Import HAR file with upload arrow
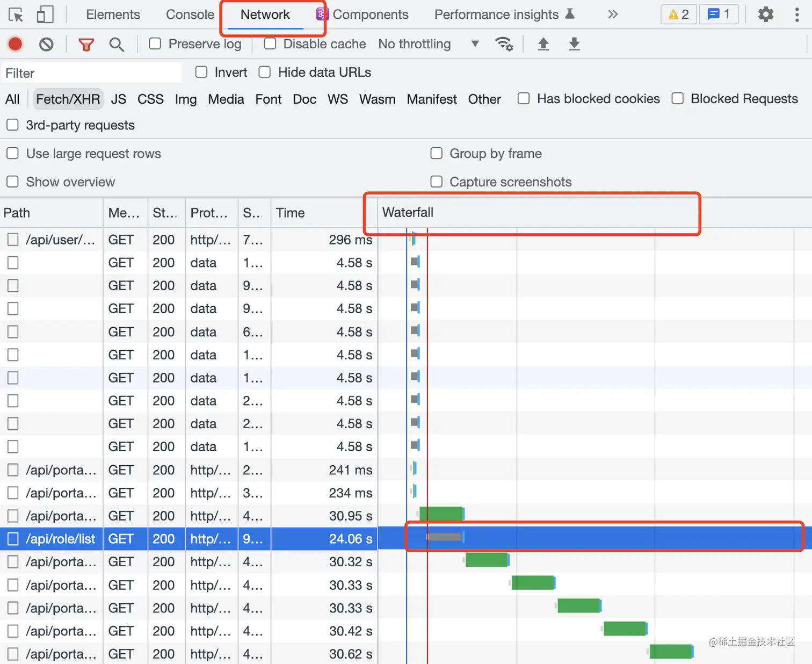 [543, 44]
